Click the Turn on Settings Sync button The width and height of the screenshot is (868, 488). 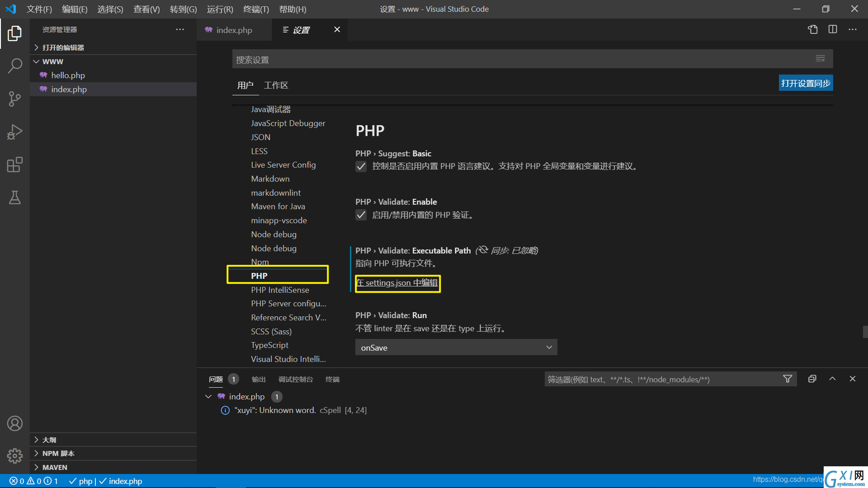click(x=806, y=83)
